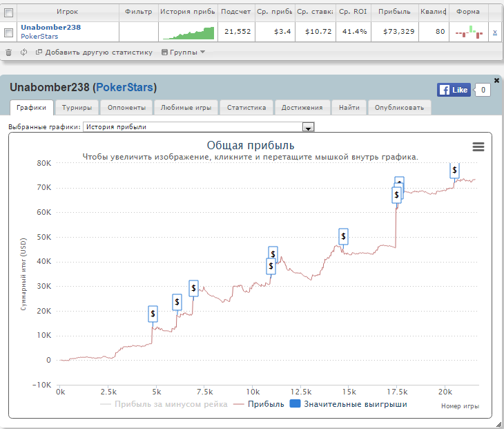
Task: Click the x remove link in Unabomber238 row
Action: tap(495, 32)
